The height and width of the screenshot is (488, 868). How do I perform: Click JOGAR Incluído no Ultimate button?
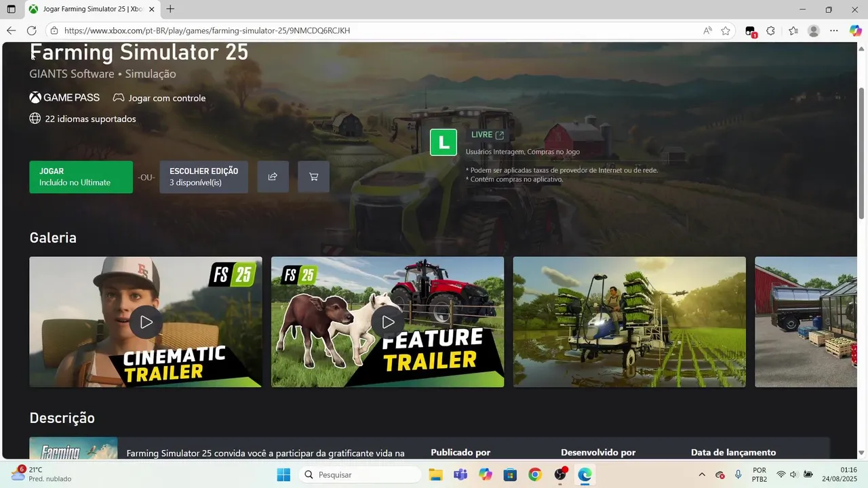coord(81,177)
